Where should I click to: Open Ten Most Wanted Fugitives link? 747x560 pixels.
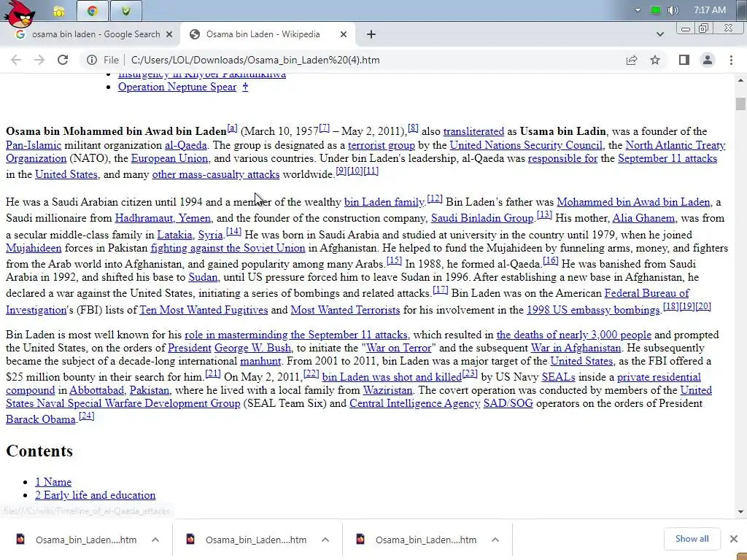point(204,310)
